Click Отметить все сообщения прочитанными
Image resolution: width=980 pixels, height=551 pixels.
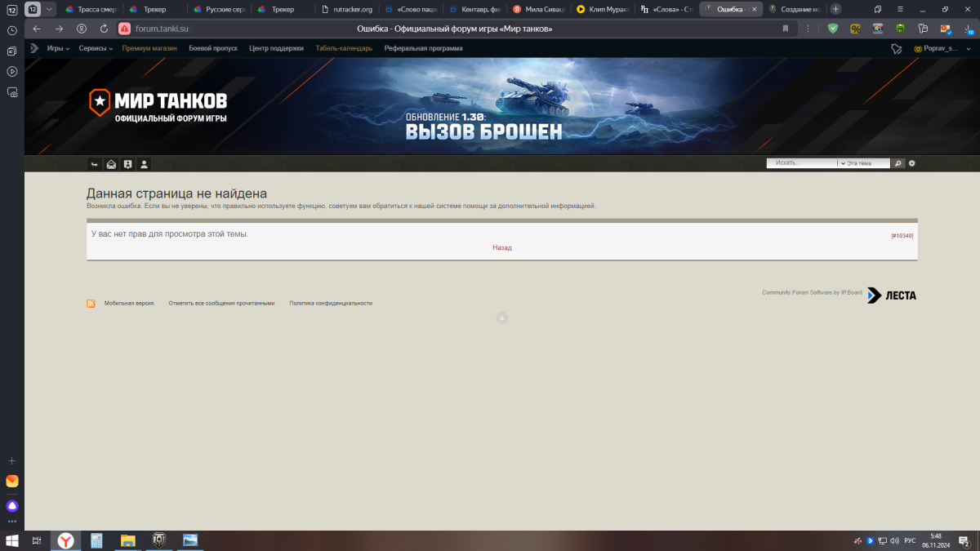coord(221,303)
